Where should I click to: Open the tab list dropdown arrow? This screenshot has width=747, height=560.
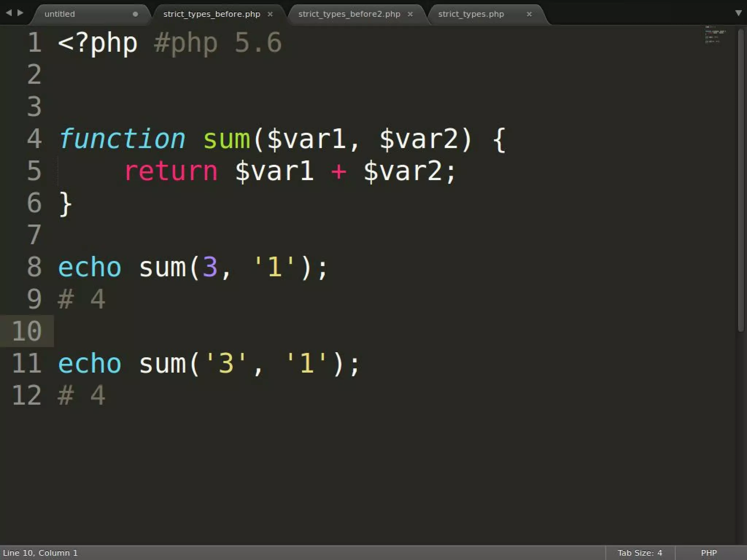point(738,13)
